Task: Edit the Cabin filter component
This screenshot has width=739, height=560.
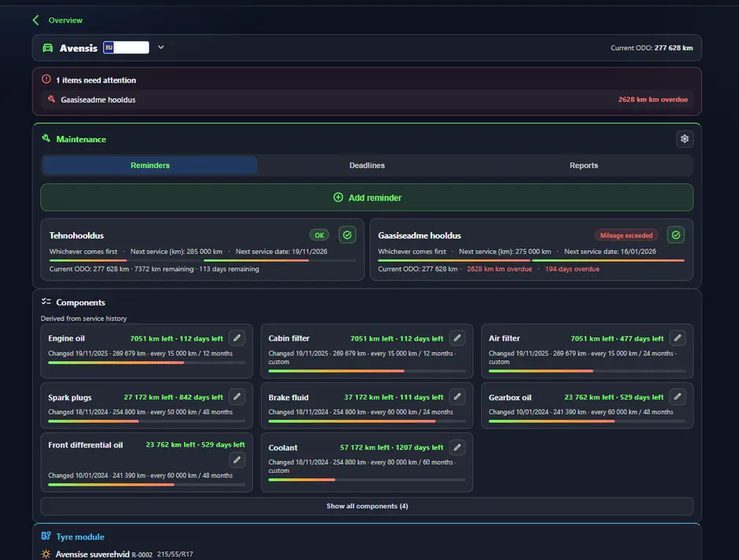Action: 458,338
